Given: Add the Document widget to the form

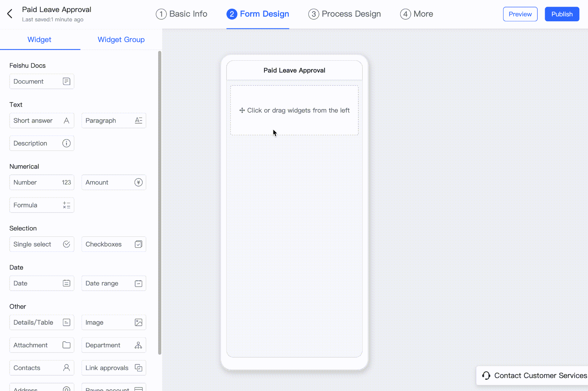Looking at the screenshot, I should pyautogui.click(x=42, y=82).
